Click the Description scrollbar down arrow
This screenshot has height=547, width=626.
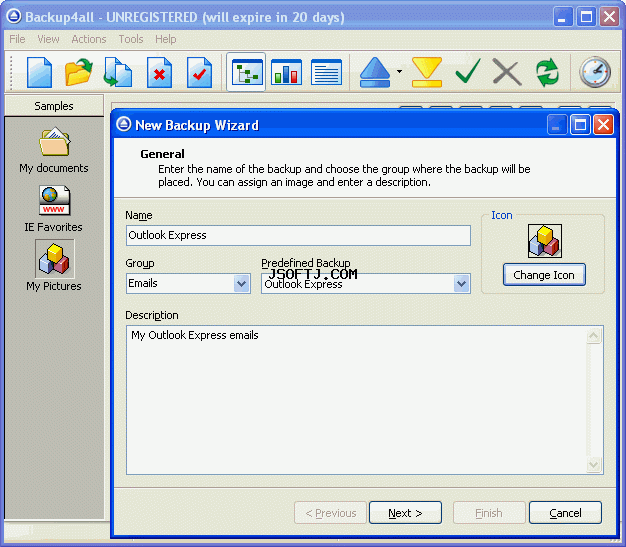(x=594, y=464)
